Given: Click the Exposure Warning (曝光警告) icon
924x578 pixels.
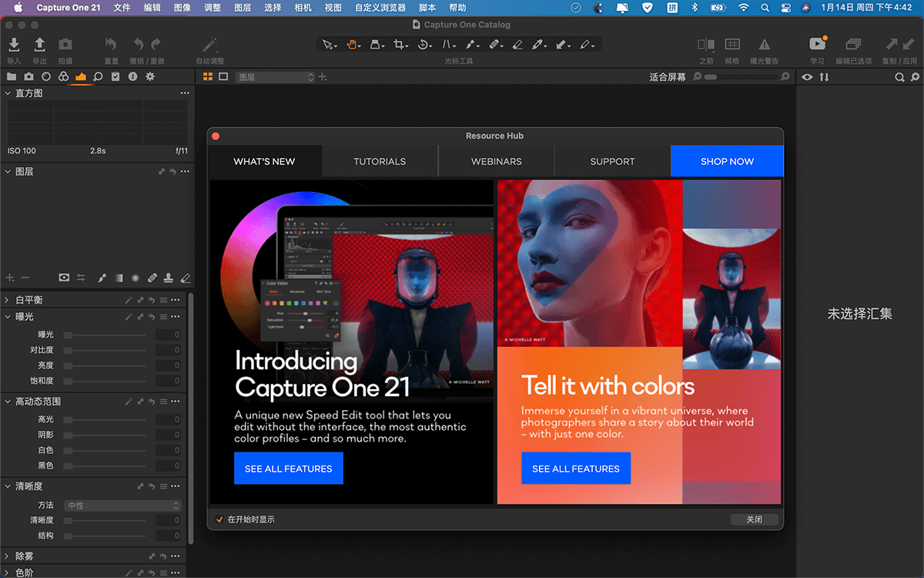Looking at the screenshot, I should click(764, 45).
